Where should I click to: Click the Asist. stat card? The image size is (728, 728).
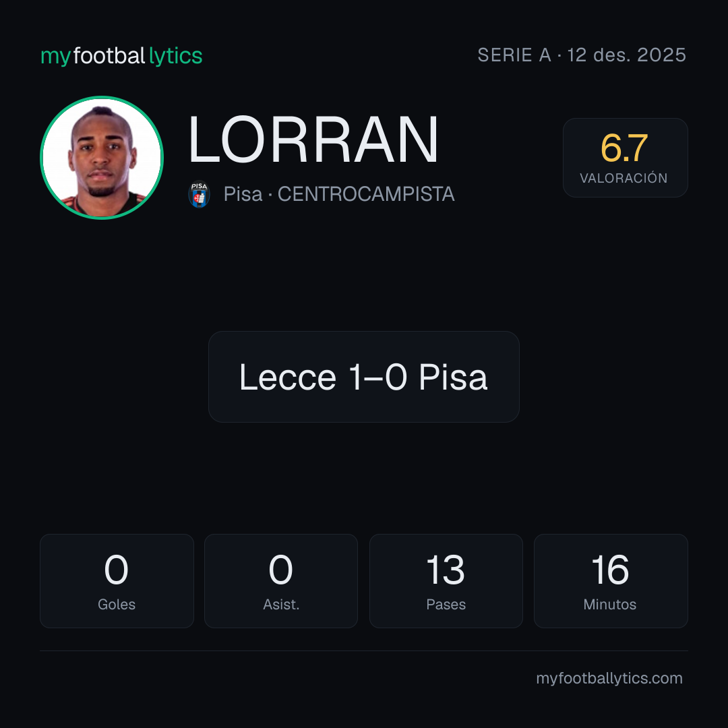coord(281,581)
